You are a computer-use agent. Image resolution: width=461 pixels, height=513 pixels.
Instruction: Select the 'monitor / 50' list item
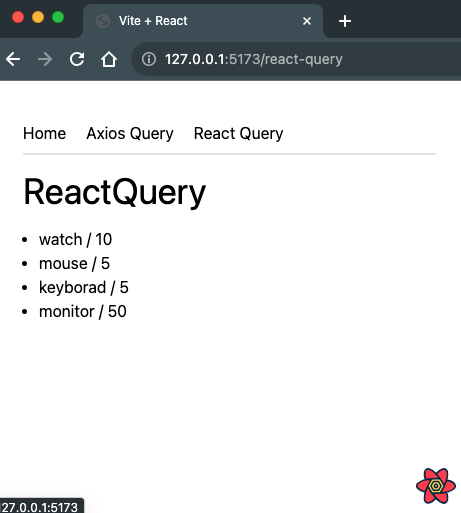coord(83,311)
